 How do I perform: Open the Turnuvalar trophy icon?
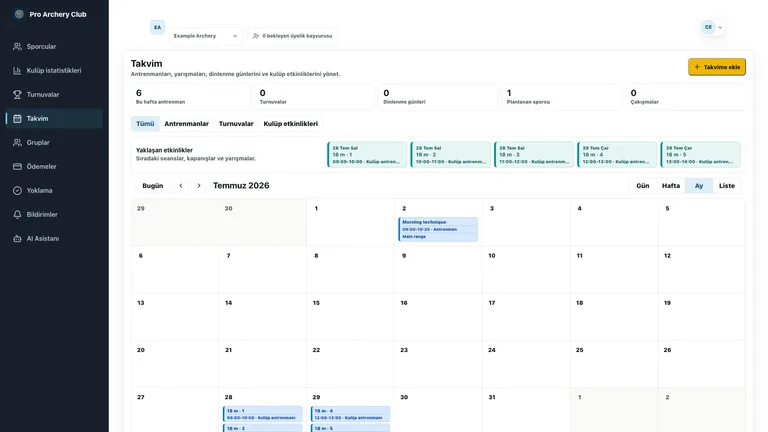17,95
